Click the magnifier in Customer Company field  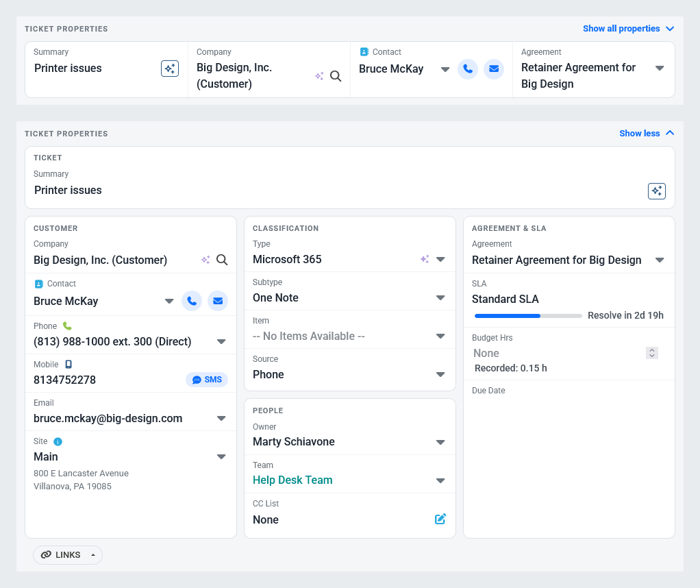[x=222, y=260]
